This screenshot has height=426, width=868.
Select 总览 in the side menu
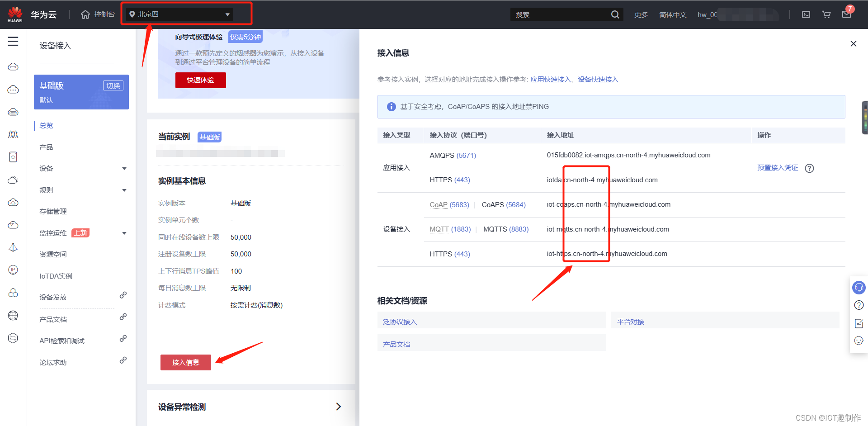click(x=46, y=126)
